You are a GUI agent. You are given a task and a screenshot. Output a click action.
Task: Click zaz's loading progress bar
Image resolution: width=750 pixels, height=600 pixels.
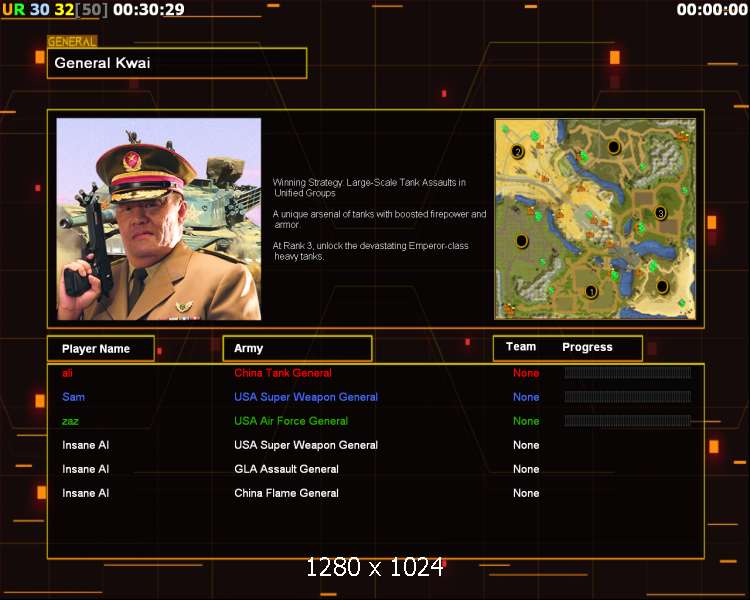click(628, 421)
